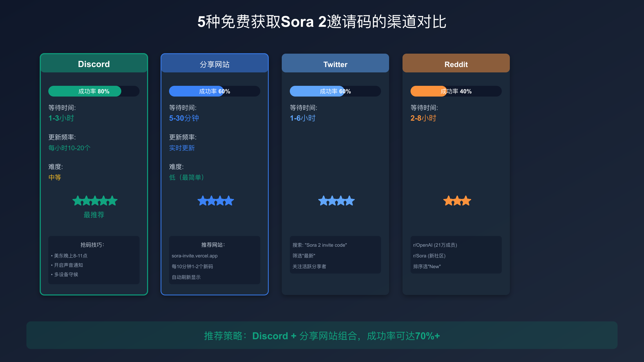This screenshot has height=362, width=644.
Task: Click the main title 5种免费获取Sora 2邀请码
Action: pyautogui.click(x=322, y=21)
